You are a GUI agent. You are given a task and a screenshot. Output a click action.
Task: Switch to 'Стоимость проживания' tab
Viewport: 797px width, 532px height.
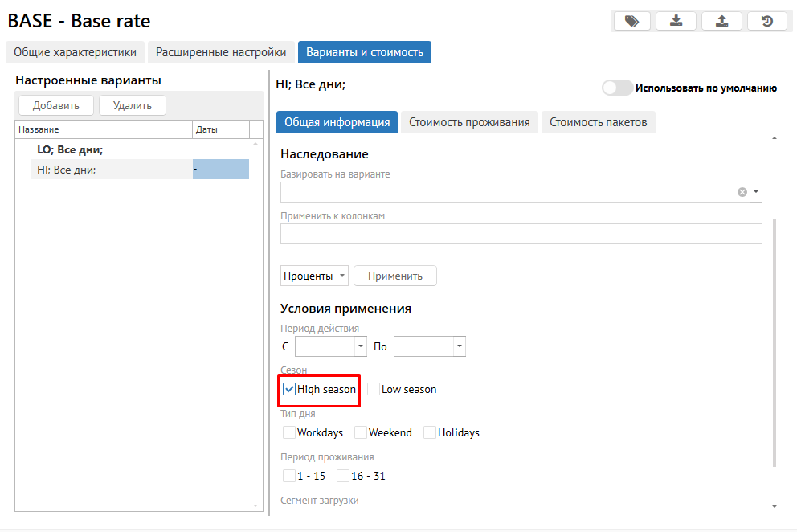tap(469, 122)
